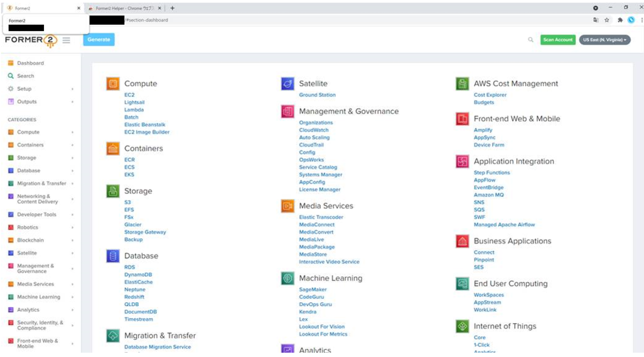644x357 pixels.
Task: Expand the Robotics sidebar category
Action: point(72,228)
